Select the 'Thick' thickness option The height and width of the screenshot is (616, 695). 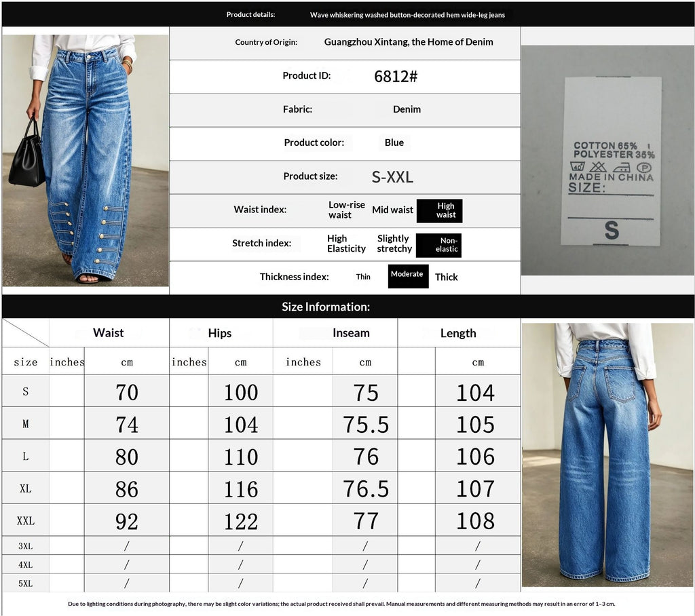click(x=447, y=277)
